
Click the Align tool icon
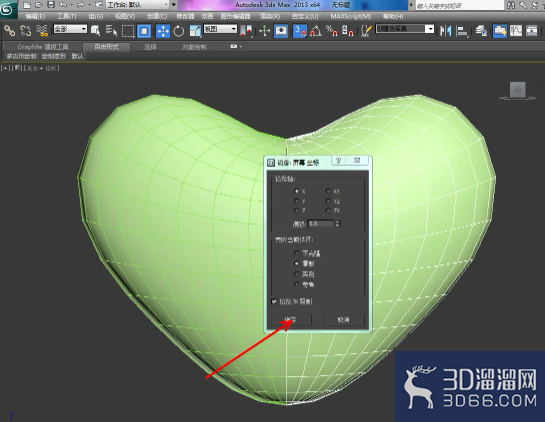(462, 31)
